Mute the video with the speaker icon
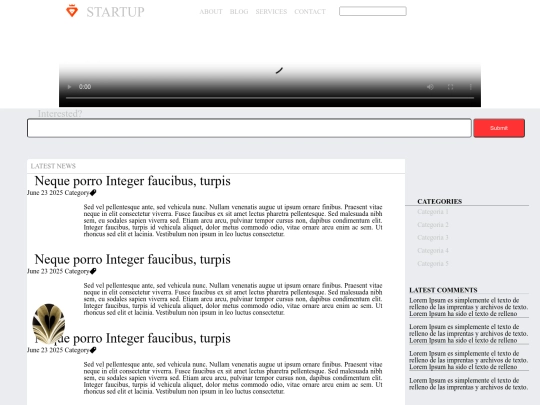Screen dimensions: 540x405 pyautogui.click(x=430, y=87)
